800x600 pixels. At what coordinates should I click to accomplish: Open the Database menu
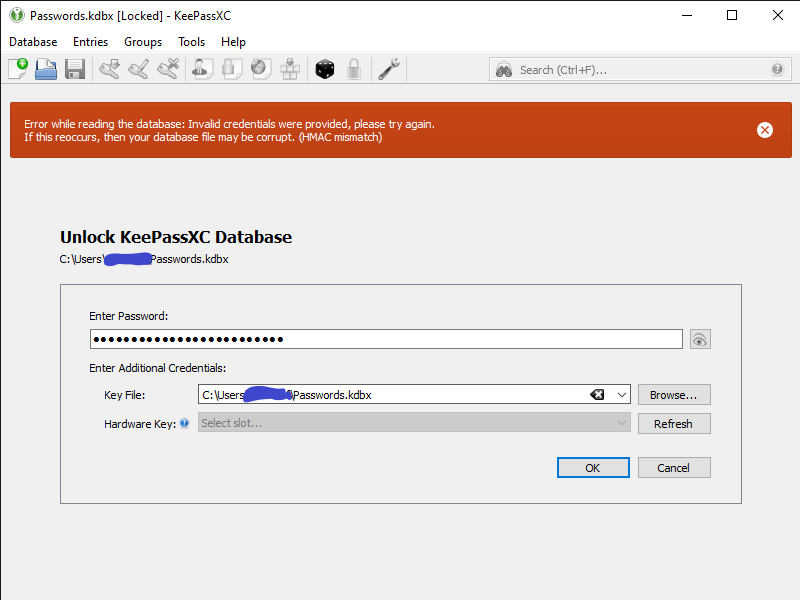tap(33, 42)
